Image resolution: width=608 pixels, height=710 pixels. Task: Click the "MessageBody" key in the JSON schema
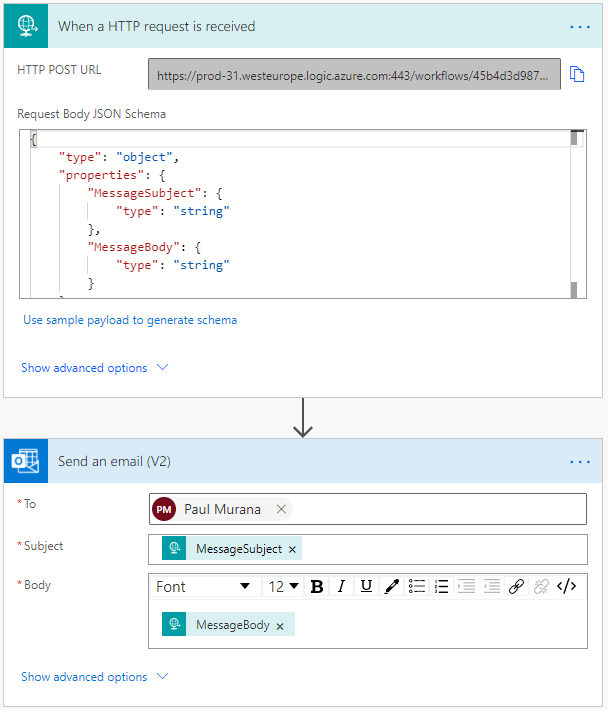click(134, 247)
